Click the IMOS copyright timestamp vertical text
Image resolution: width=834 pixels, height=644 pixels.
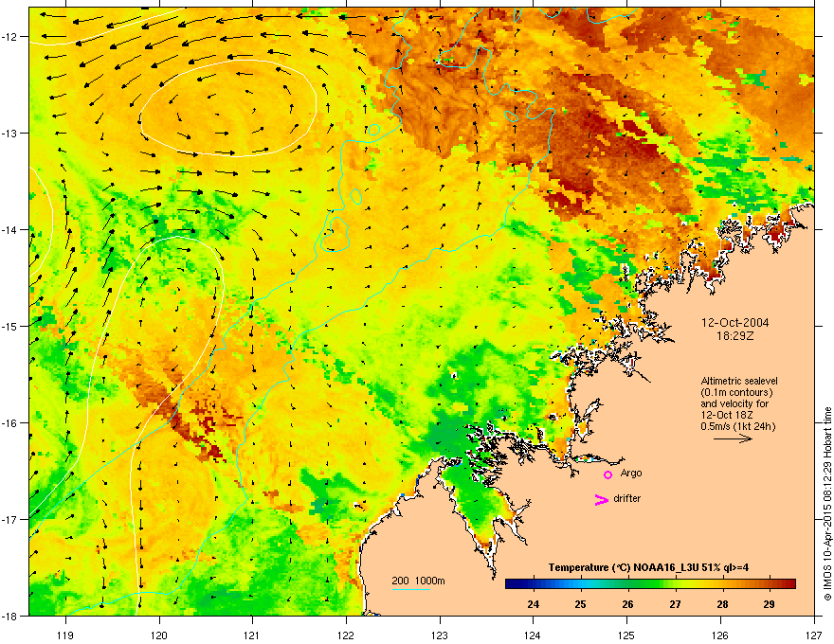point(827,504)
